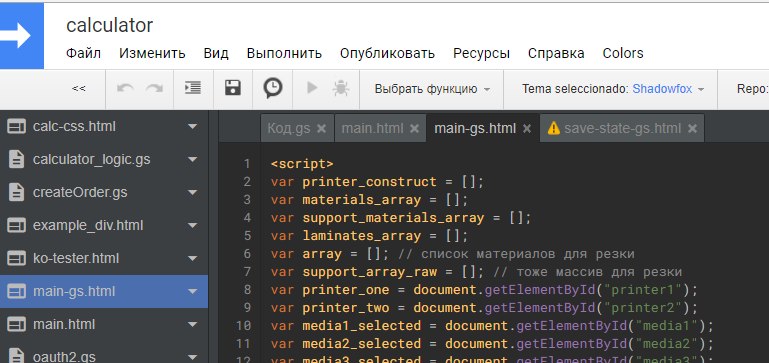Close the main.html tab
769x363 pixels.
tap(414, 129)
